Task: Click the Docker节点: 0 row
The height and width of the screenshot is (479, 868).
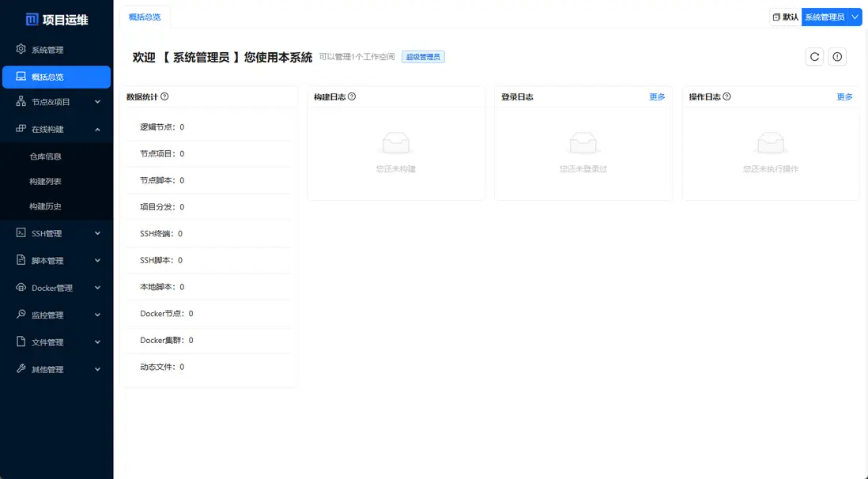Action: [209, 314]
